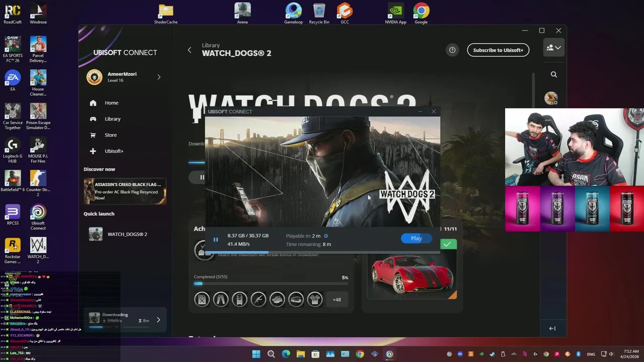Open the RPCS3 desktop shortcut
The height and width of the screenshot is (362, 644).
click(13, 215)
